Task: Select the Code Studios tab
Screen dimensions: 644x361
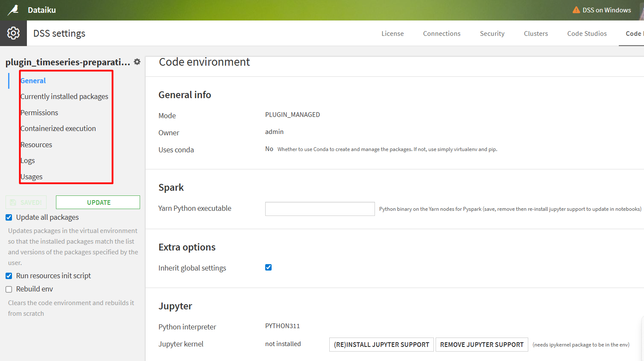Action: [587, 34]
